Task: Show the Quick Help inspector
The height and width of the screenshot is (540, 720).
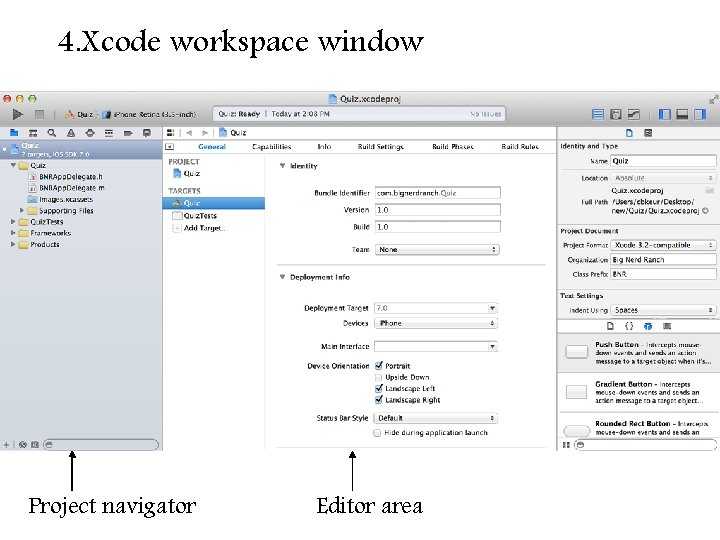Action: [648, 133]
